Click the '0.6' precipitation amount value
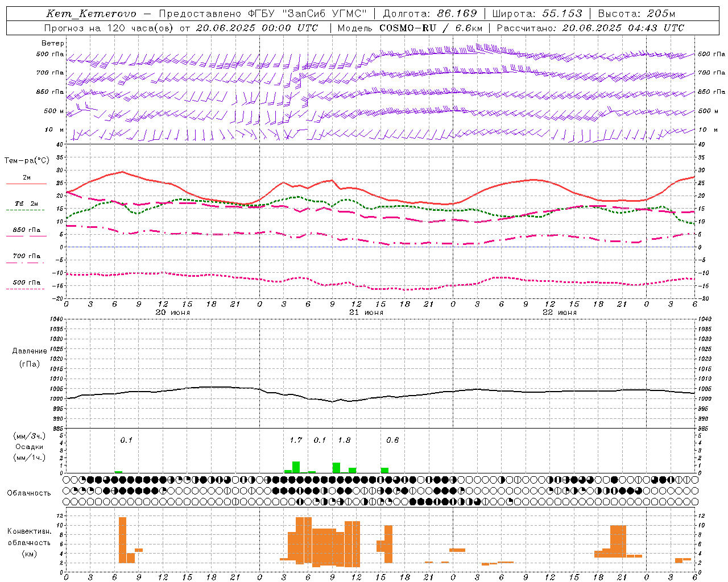This screenshot has width=728, height=582. click(x=392, y=440)
